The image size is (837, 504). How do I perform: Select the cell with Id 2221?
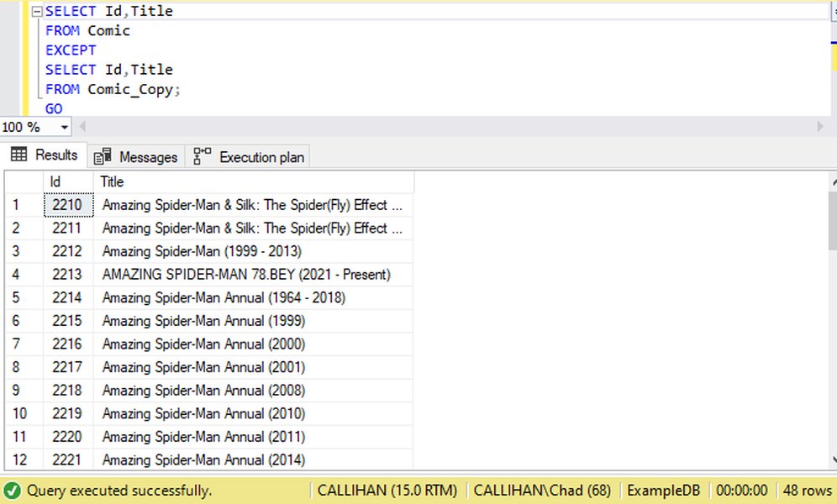(68, 459)
